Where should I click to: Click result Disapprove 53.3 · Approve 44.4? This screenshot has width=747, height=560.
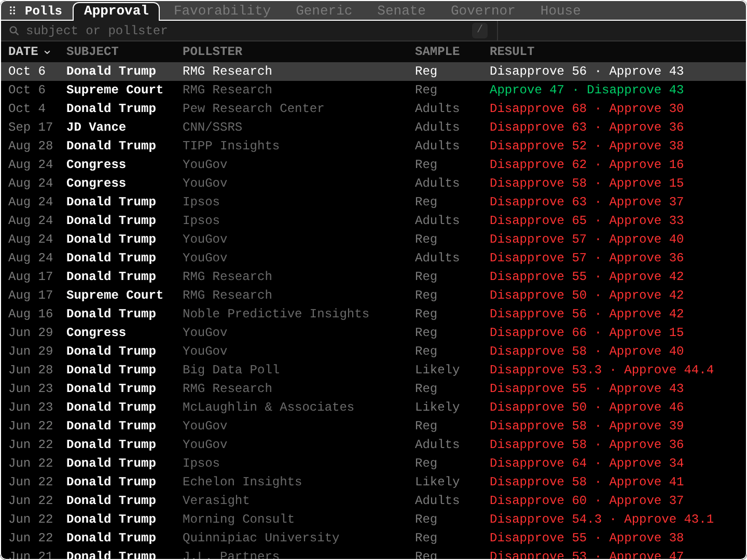[x=601, y=370]
